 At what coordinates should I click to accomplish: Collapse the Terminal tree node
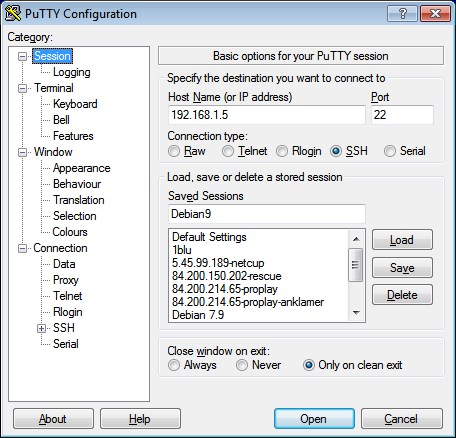coord(22,88)
